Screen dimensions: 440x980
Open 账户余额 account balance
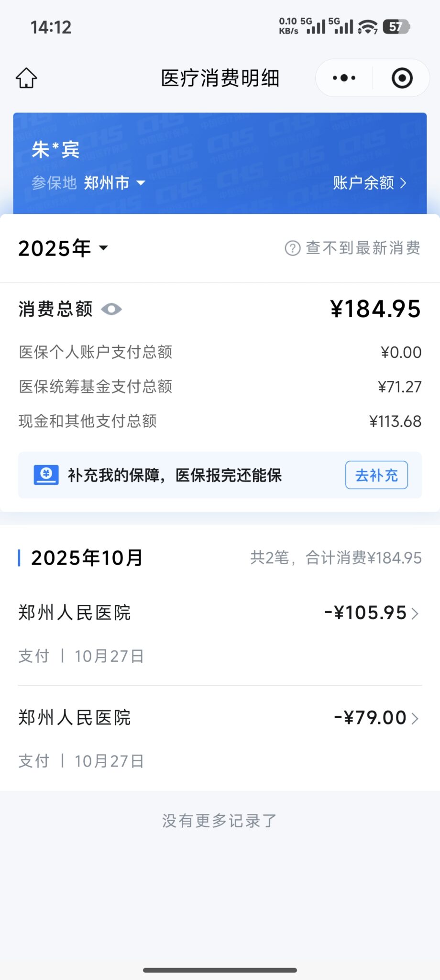tap(369, 183)
